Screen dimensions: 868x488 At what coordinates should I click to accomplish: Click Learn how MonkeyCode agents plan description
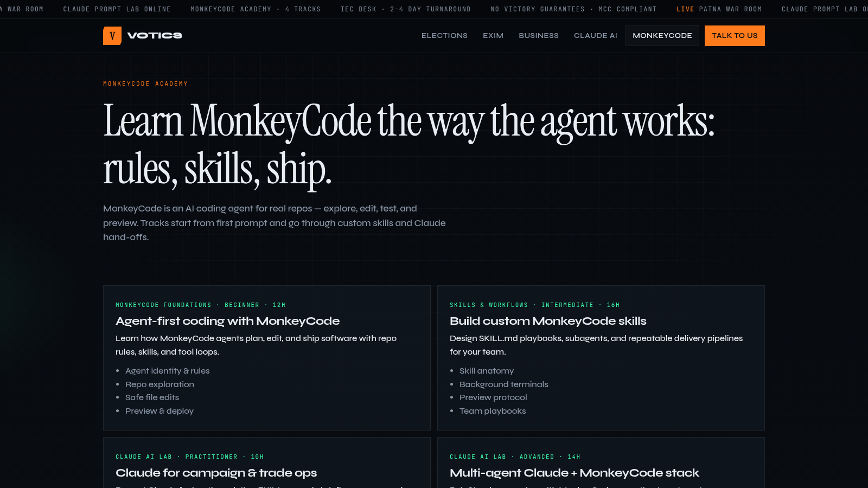256,345
